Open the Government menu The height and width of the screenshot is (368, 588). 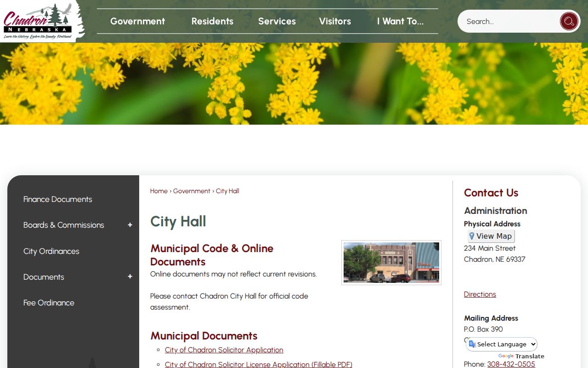point(137,21)
